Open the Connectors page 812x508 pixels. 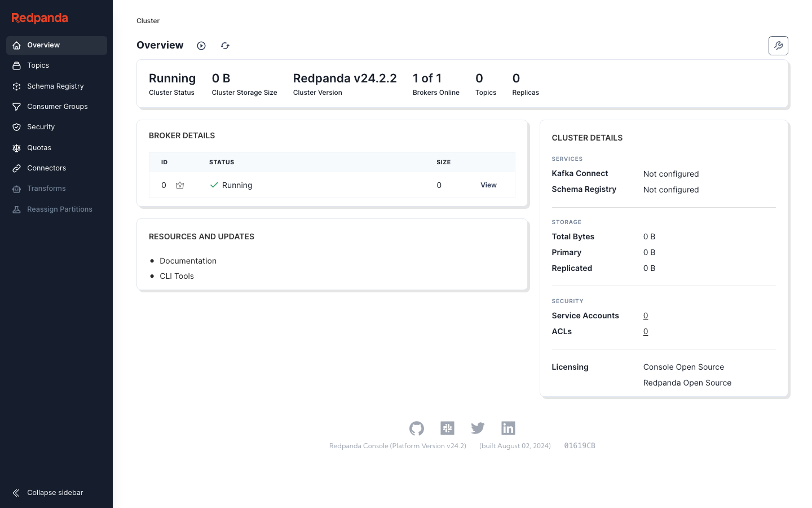click(x=56, y=168)
